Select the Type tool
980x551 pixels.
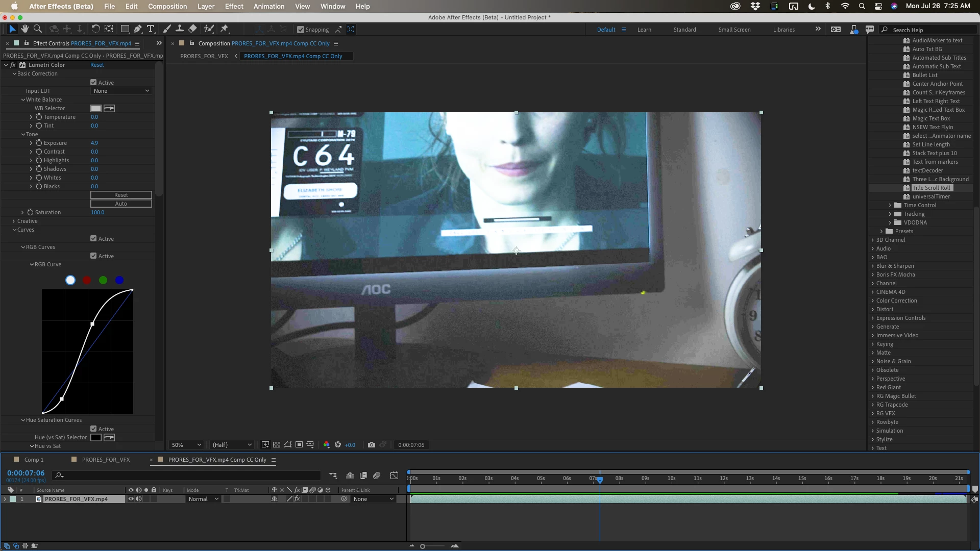click(x=151, y=29)
